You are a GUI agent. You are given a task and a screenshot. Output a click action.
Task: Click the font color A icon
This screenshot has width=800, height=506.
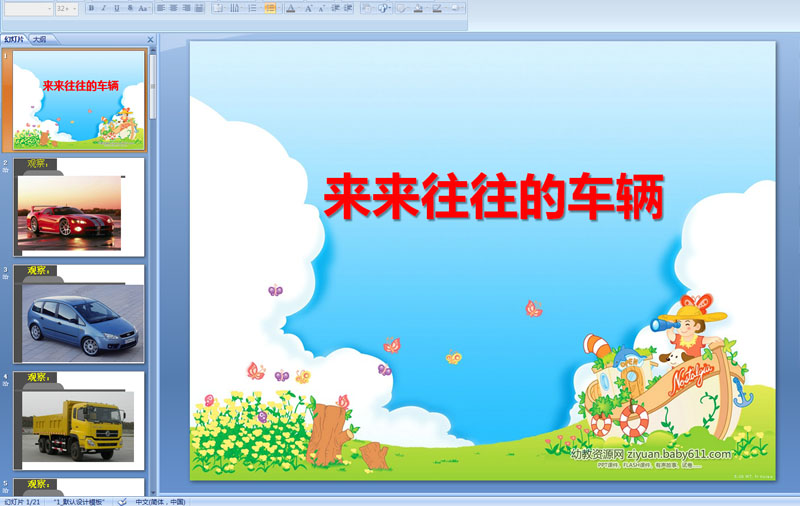pos(291,8)
